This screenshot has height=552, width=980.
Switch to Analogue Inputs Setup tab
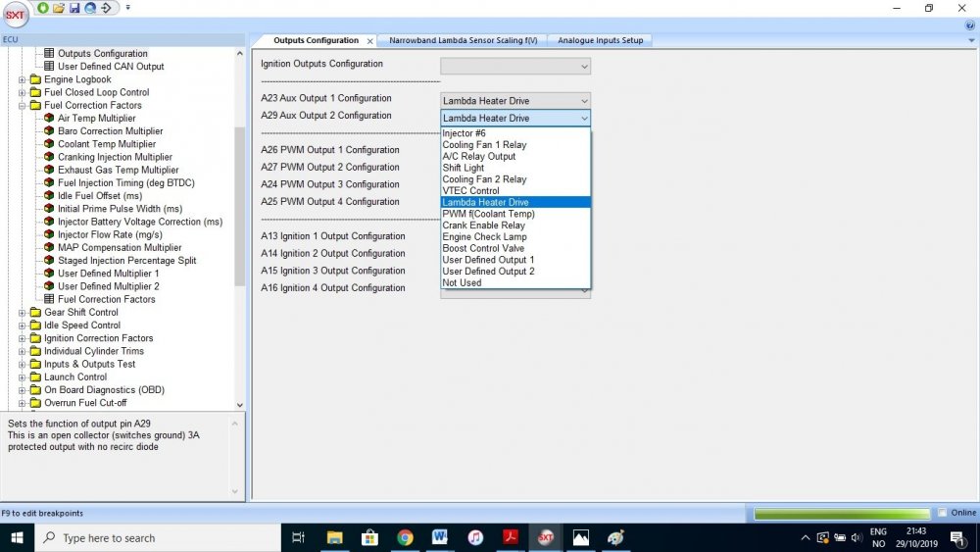601,40
